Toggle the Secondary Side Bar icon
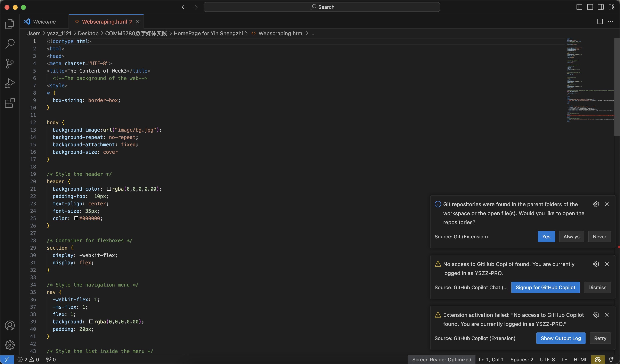This screenshot has width=620, height=364. pyautogui.click(x=601, y=7)
